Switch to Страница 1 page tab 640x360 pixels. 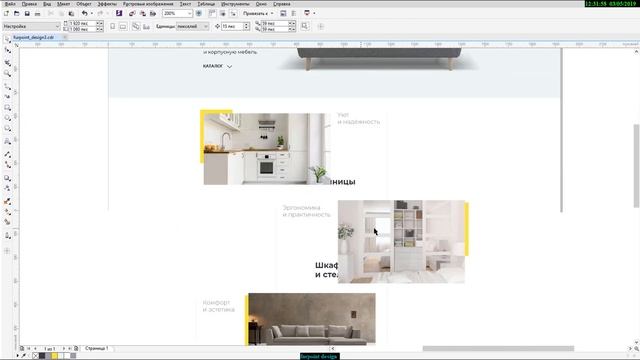97,349
